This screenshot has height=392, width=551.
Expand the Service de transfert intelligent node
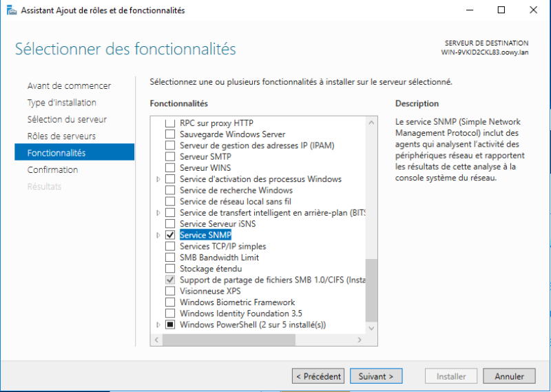coord(158,213)
